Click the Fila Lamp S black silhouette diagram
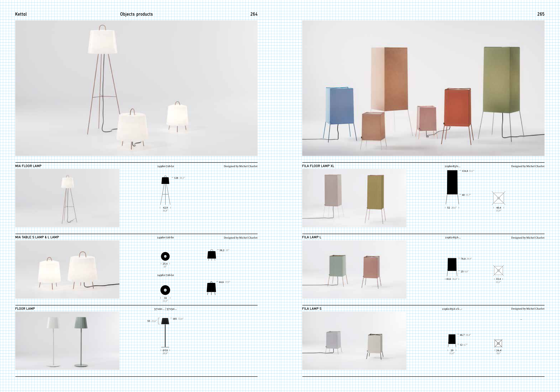The height and width of the screenshot is (392, 560). [452, 340]
